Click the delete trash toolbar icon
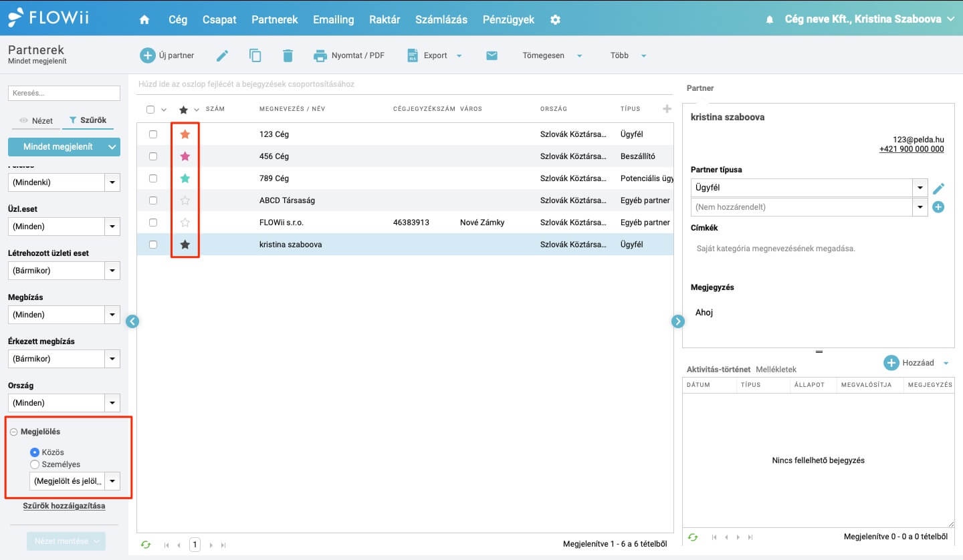This screenshot has width=963, height=560. pos(288,55)
